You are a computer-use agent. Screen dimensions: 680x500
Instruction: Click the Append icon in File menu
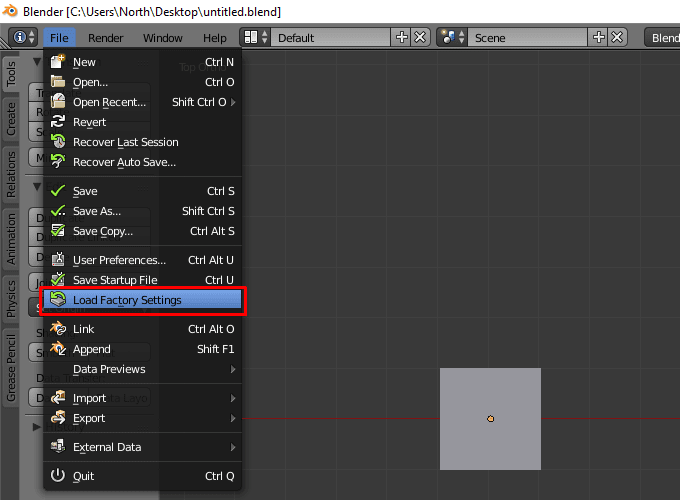pos(58,348)
